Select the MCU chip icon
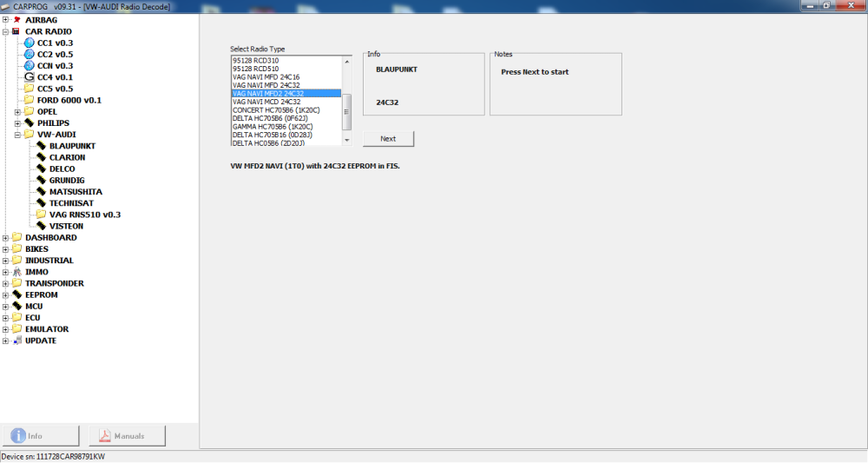This screenshot has height=463, width=868. 17,306
